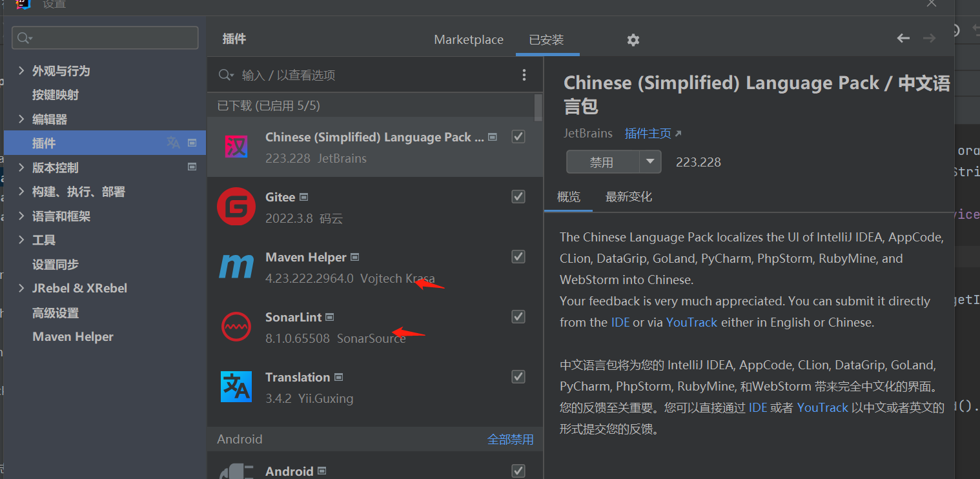
Task: Click the settings search input box
Action: pos(105,37)
